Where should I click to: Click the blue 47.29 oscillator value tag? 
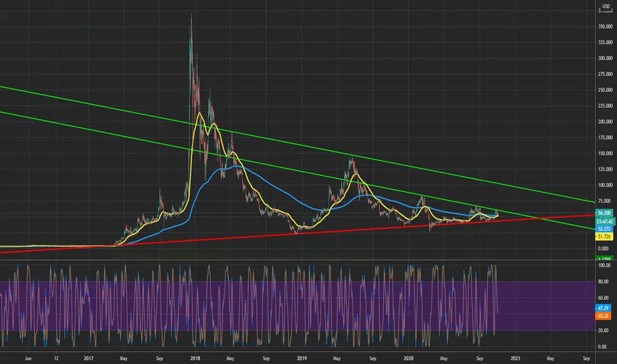point(603,308)
